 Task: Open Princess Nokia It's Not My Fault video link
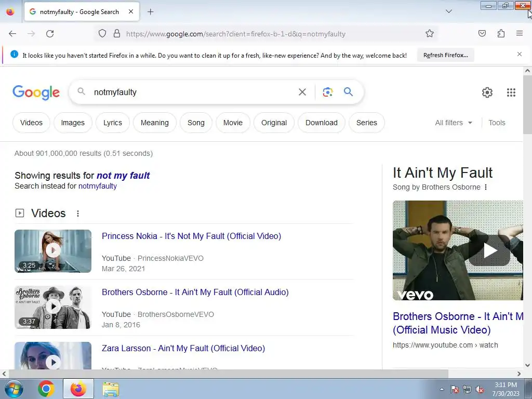click(x=191, y=236)
